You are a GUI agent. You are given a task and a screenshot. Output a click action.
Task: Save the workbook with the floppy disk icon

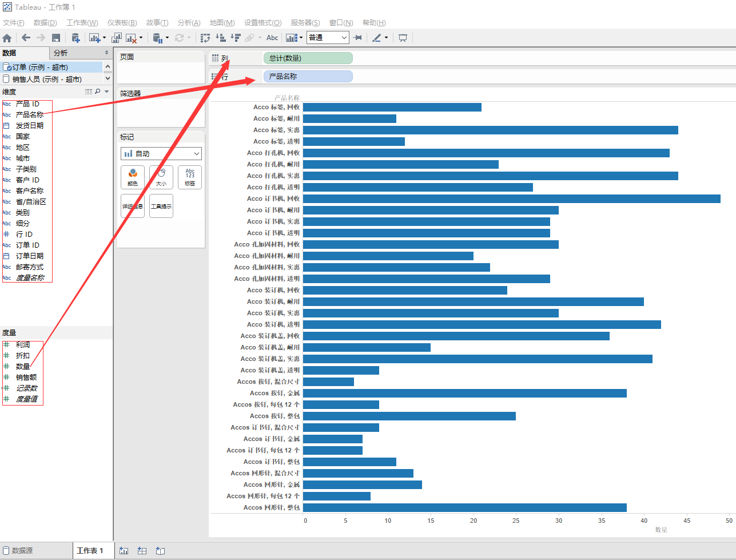click(x=56, y=38)
